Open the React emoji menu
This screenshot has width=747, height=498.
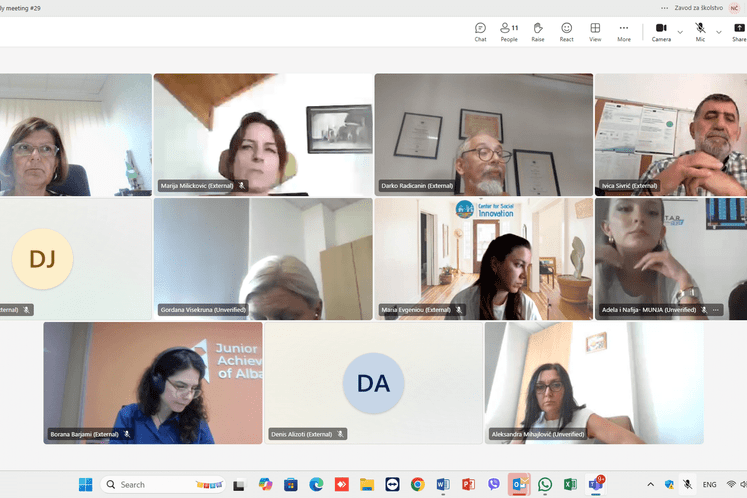pos(566,32)
